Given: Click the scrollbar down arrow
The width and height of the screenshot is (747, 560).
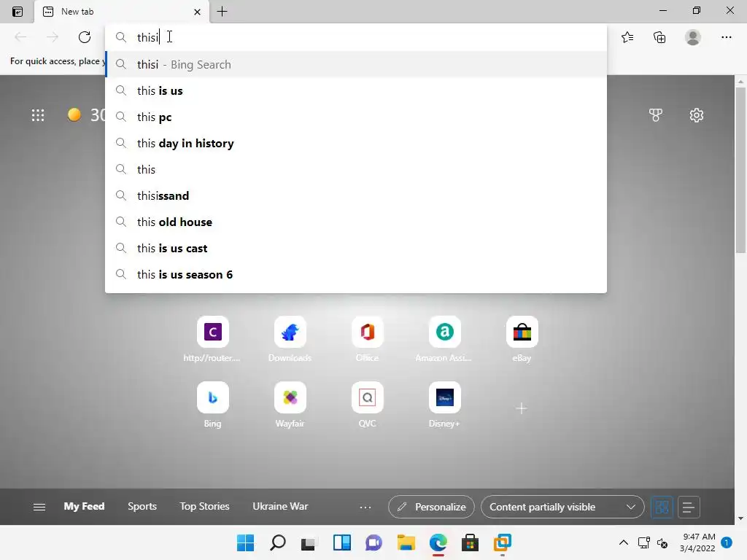Looking at the screenshot, I should click(740, 518).
